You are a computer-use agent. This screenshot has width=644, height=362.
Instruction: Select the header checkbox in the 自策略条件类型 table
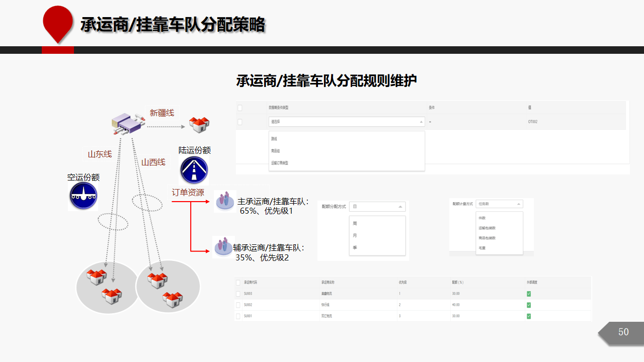[240, 108]
